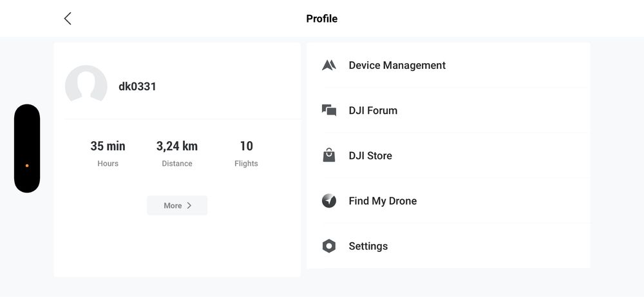Open Settings
This screenshot has width=644, height=297.
click(x=448, y=246)
